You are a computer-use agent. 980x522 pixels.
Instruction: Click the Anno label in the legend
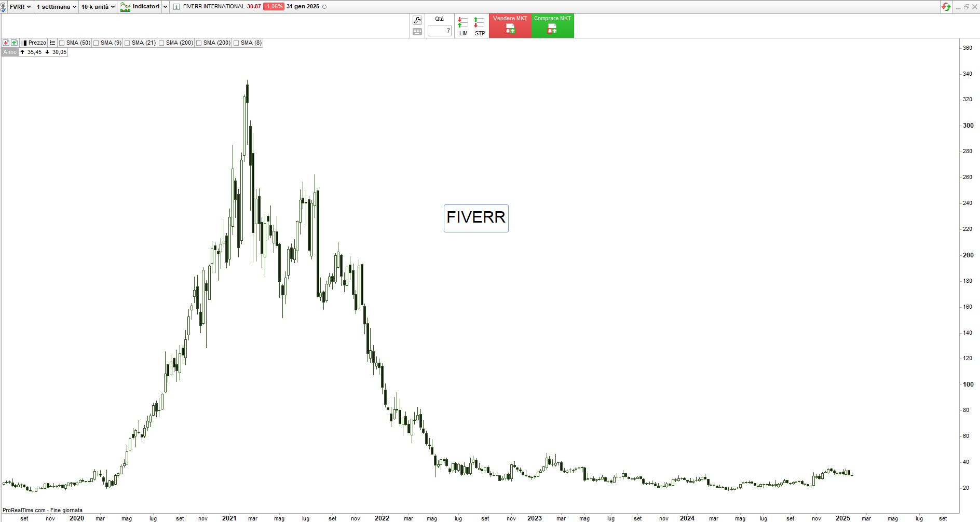coord(10,52)
